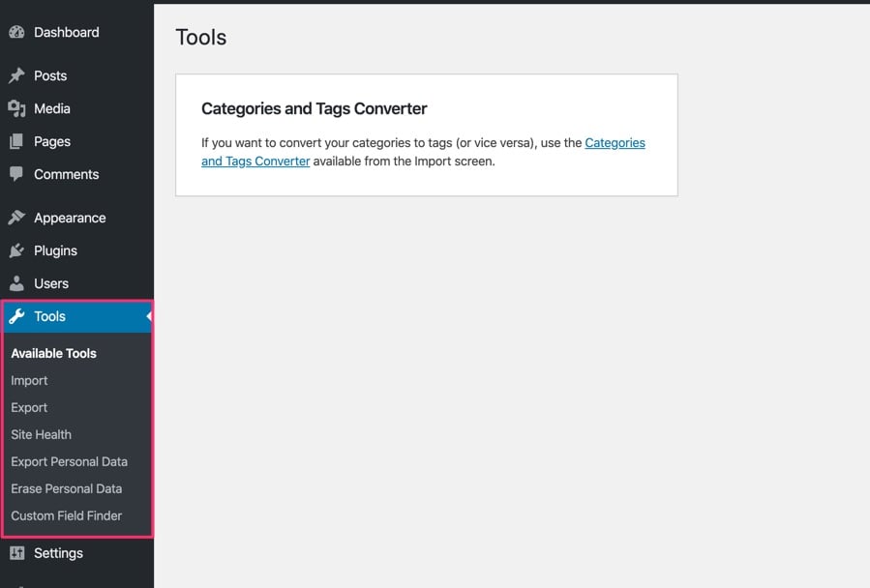Click the Pages document icon

point(16,141)
